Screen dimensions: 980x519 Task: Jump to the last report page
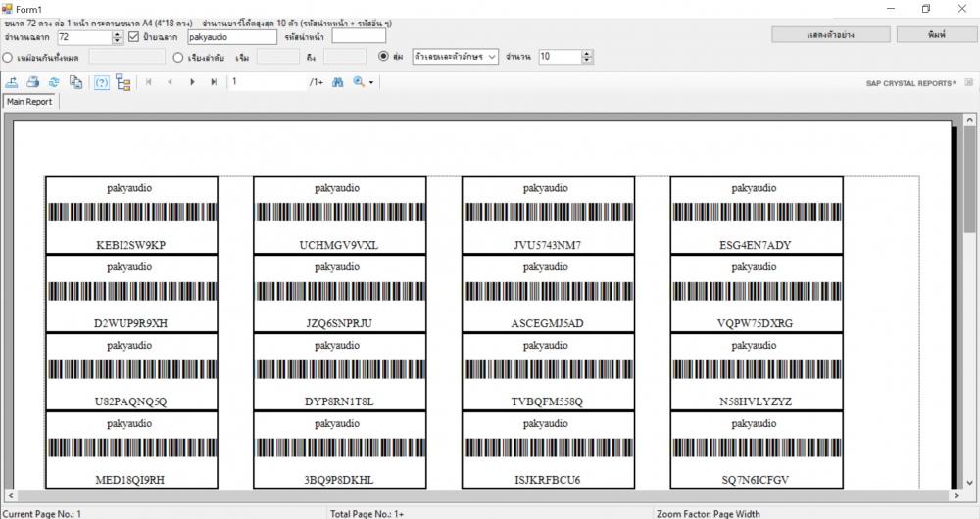(214, 83)
